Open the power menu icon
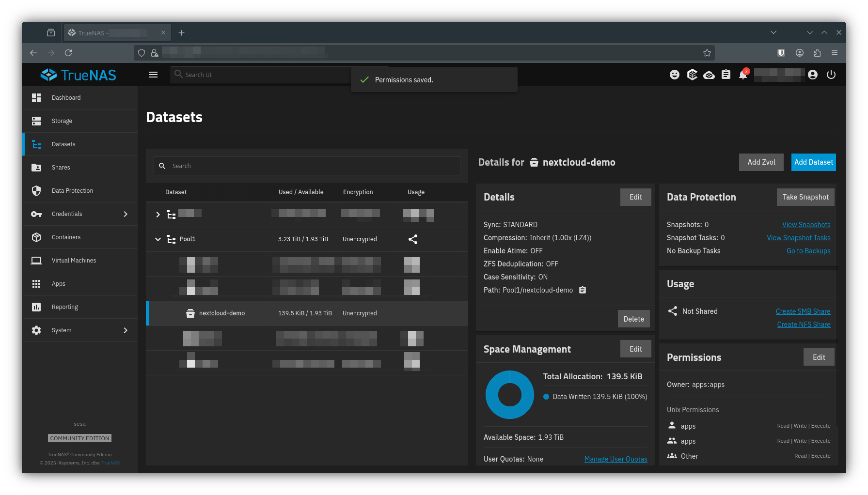Screen dimensions: 868x495 click(x=831, y=75)
